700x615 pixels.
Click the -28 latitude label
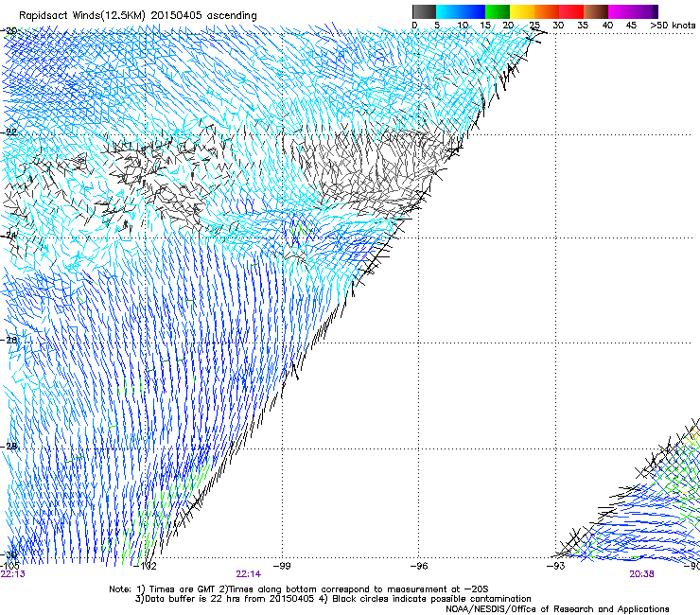click(9, 446)
